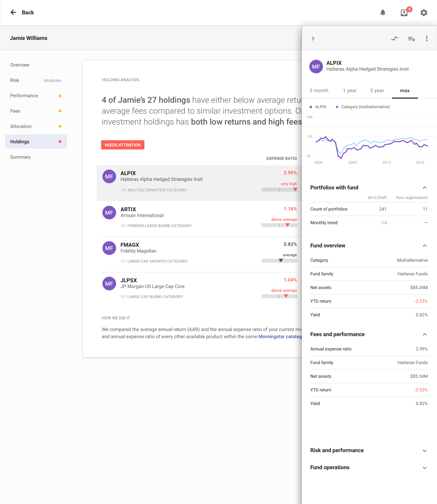
Task: Switch chart to 5 year tab
Action: (377, 91)
